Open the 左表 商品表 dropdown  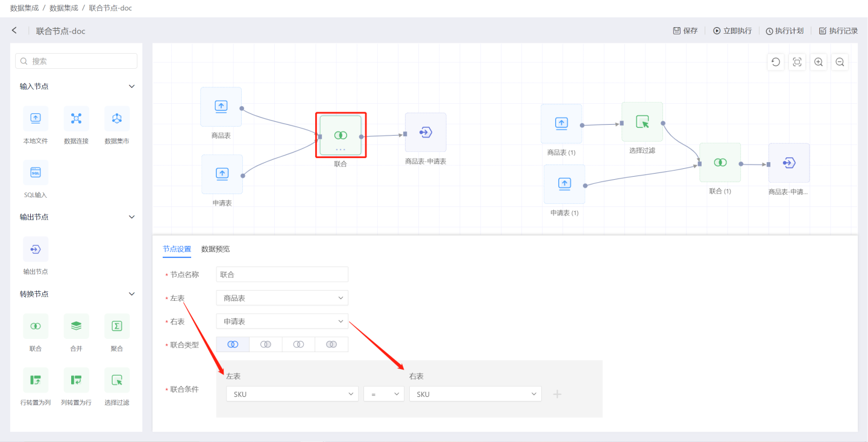pyautogui.click(x=282, y=298)
